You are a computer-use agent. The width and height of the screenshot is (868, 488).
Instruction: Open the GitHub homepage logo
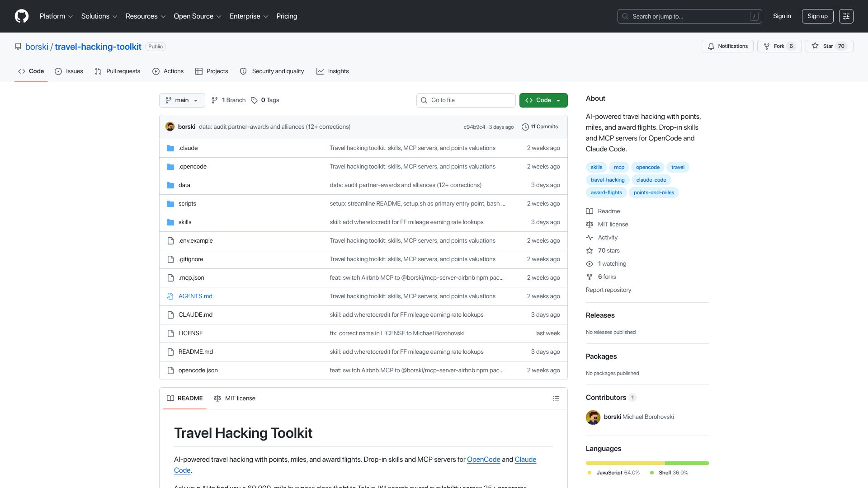point(22,16)
